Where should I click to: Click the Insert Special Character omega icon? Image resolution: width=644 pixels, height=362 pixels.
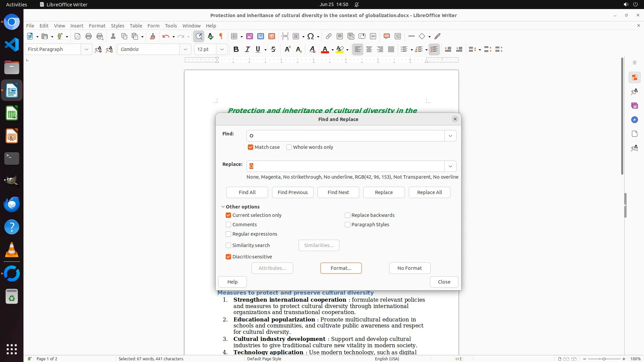(x=311, y=36)
